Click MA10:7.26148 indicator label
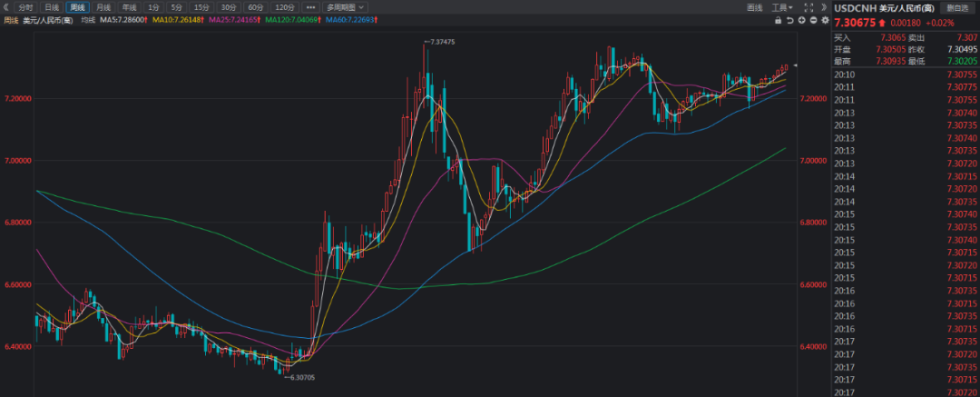Screen dimensions: 980x397 178,20
